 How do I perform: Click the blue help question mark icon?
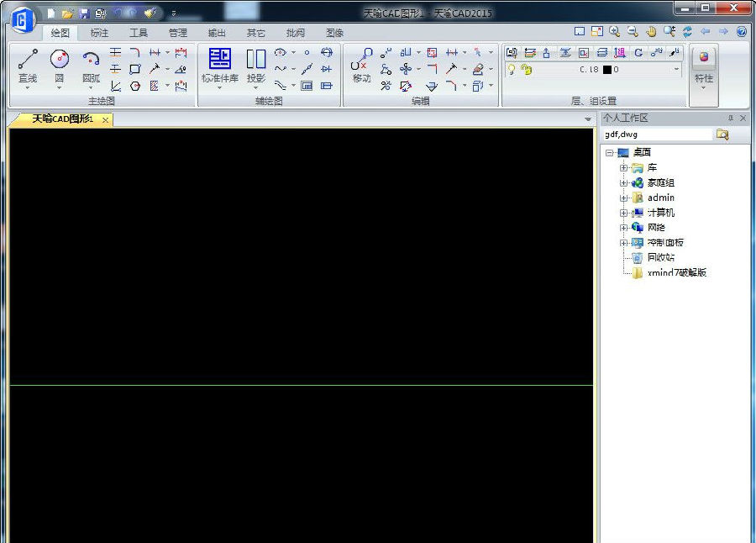pyautogui.click(x=742, y=31)
